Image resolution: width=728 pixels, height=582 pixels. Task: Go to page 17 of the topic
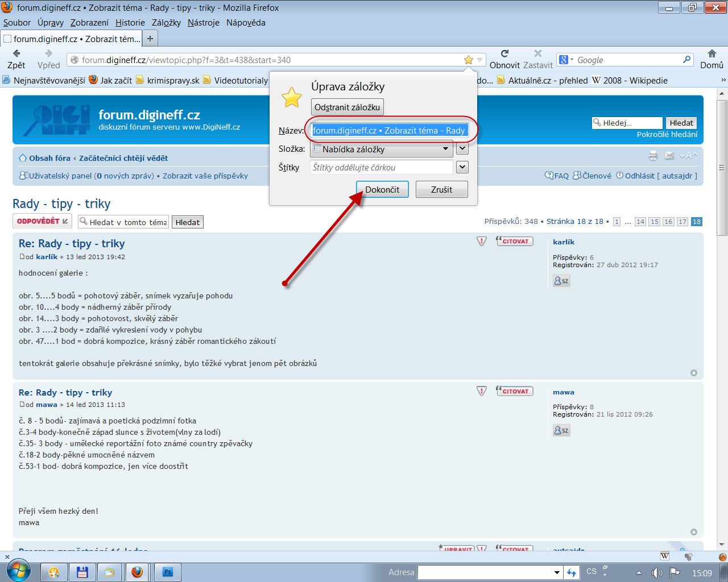pos(682,222)
